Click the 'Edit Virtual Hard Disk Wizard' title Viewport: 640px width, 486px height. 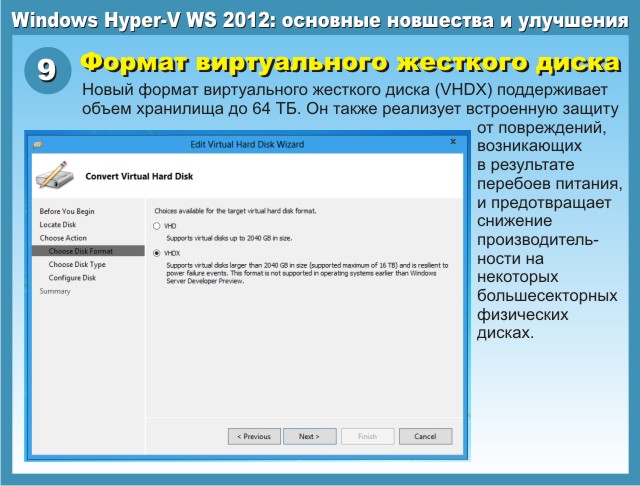[247, 144]
